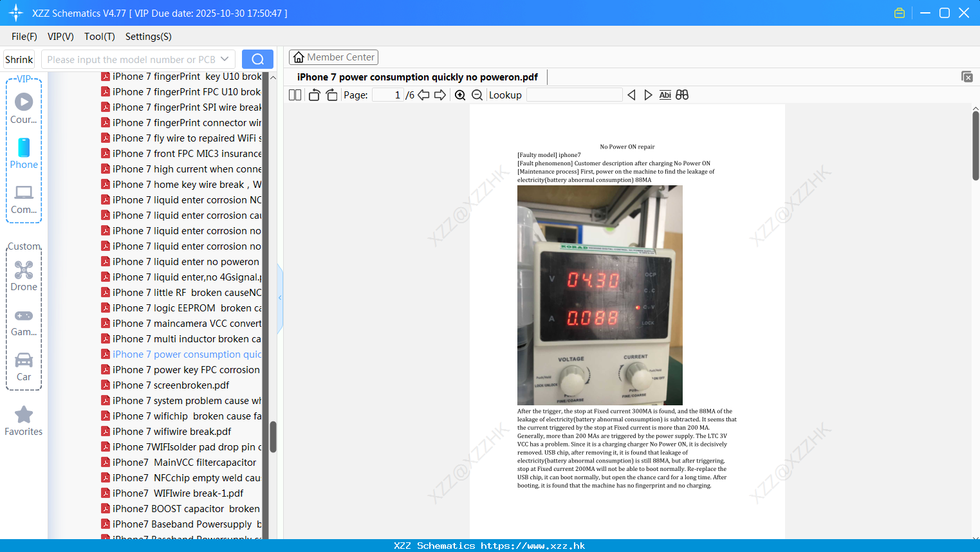Select the Drone category
980x552 pixels.
point(24,276)
